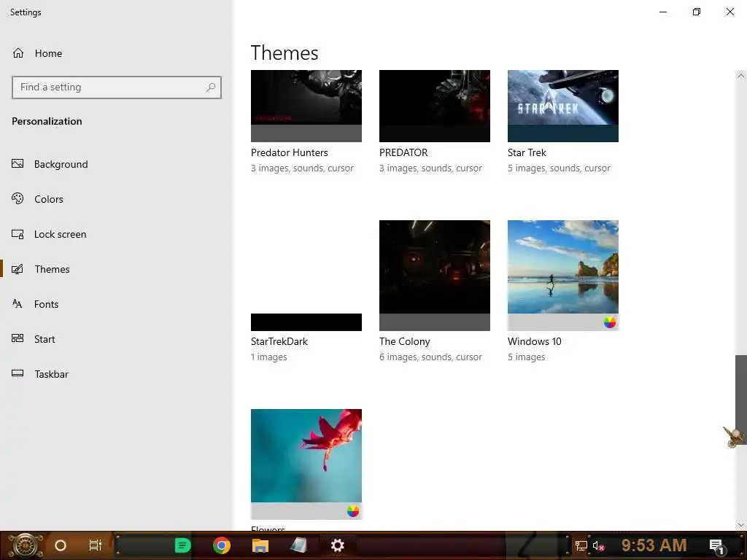Apply the Star Trek theme thumbnail
747x560 pixels.
(563, 106)
